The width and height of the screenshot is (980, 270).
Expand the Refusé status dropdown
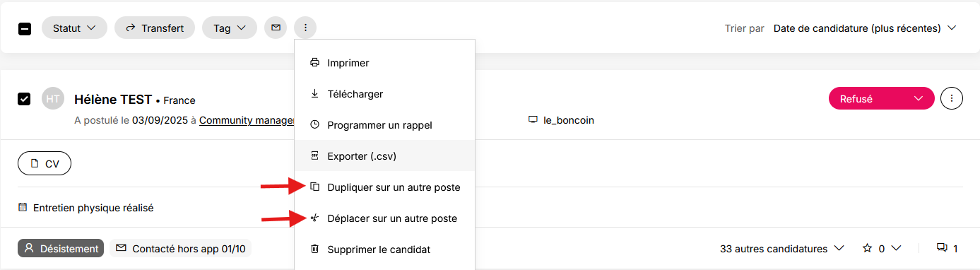point(882,99)
